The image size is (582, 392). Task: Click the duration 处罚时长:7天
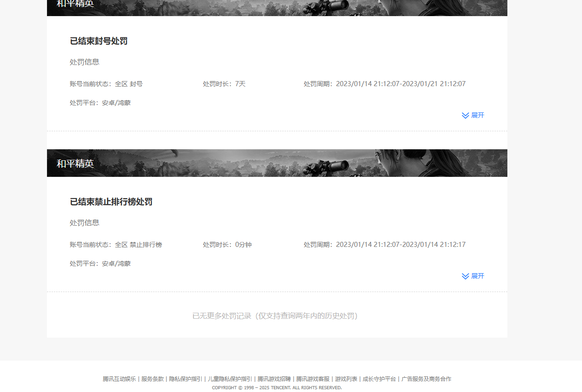pyautogui.click(x=224, y=84)
